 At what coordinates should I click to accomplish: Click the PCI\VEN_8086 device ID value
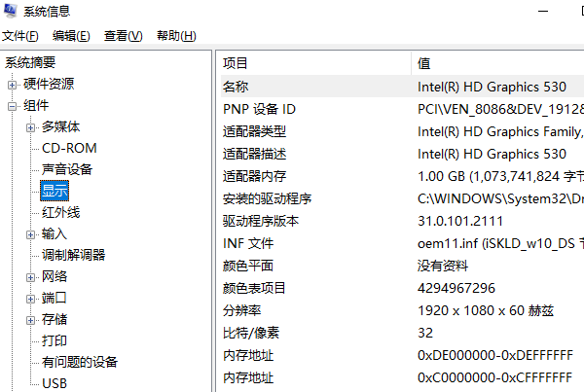[x=500, y=109]
